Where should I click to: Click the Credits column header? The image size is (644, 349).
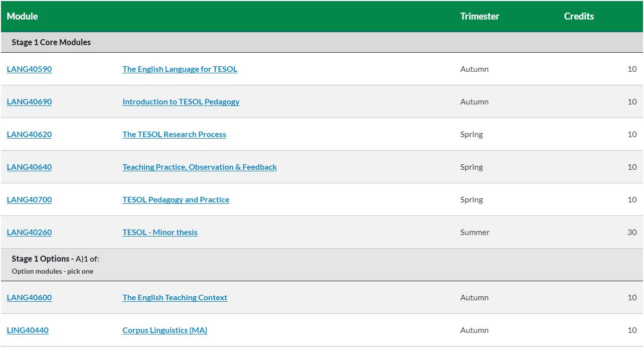578,17
